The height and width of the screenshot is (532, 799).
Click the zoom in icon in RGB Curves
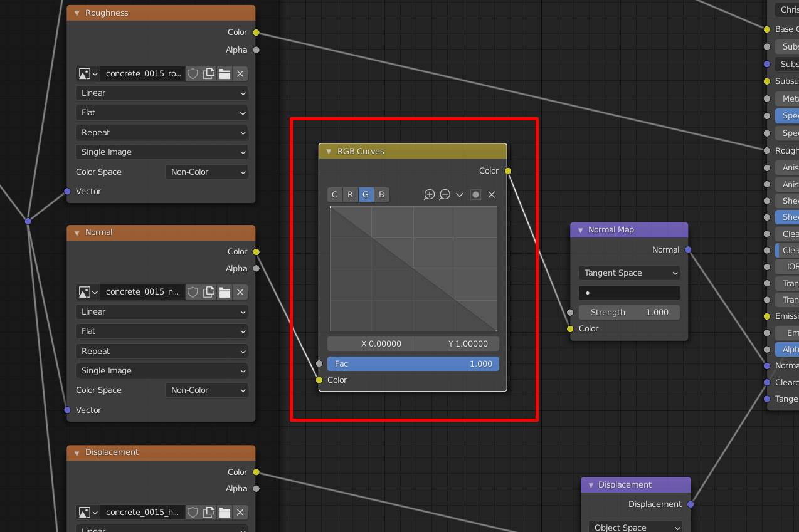[429, 195]
